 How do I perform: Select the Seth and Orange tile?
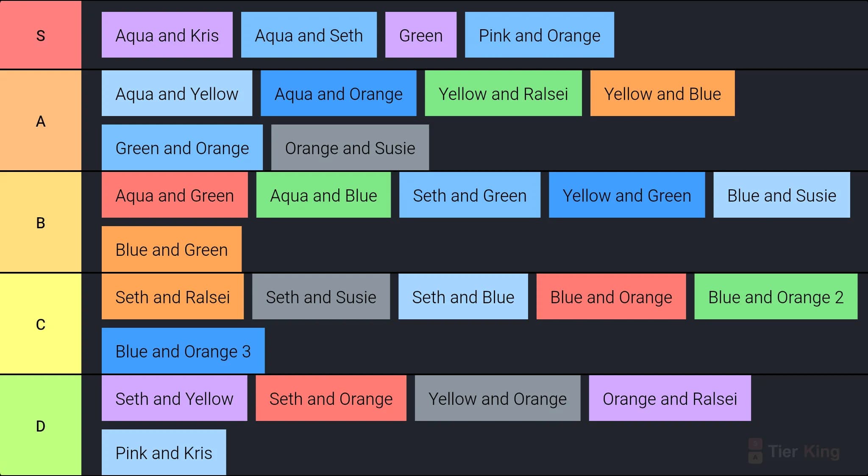(331, 398)
